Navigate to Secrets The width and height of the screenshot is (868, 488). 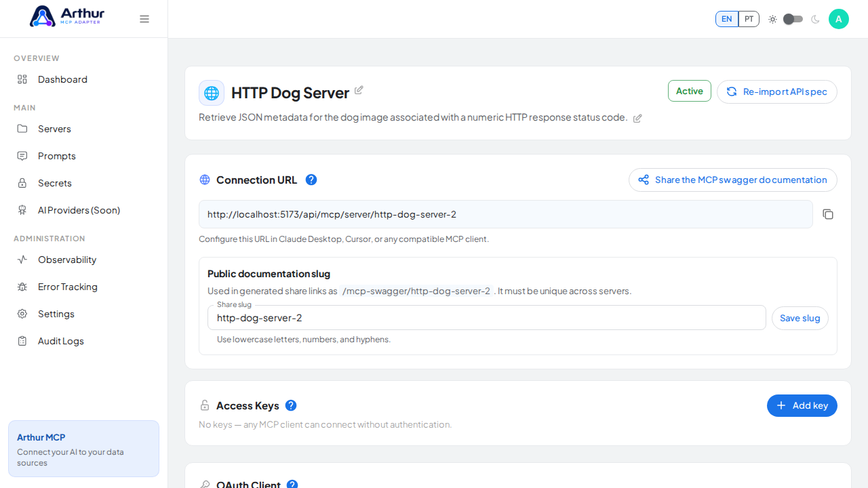tap(84, 183)
